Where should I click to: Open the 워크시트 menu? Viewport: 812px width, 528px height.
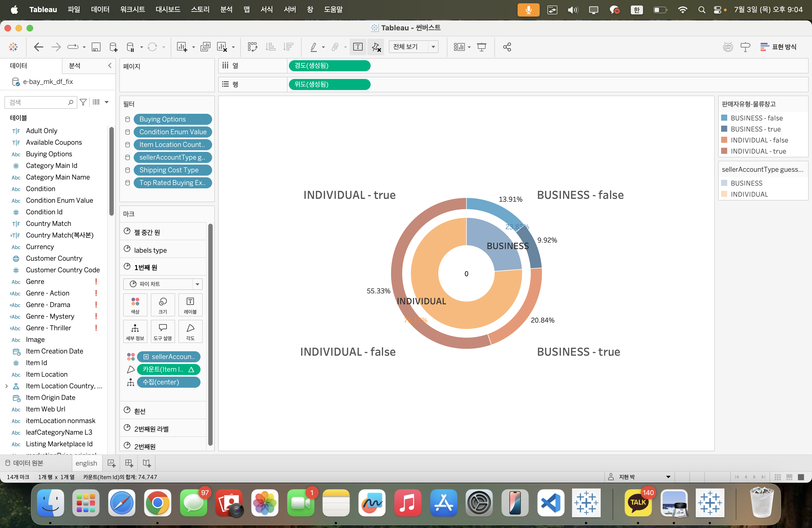click(x=132, y=10)
